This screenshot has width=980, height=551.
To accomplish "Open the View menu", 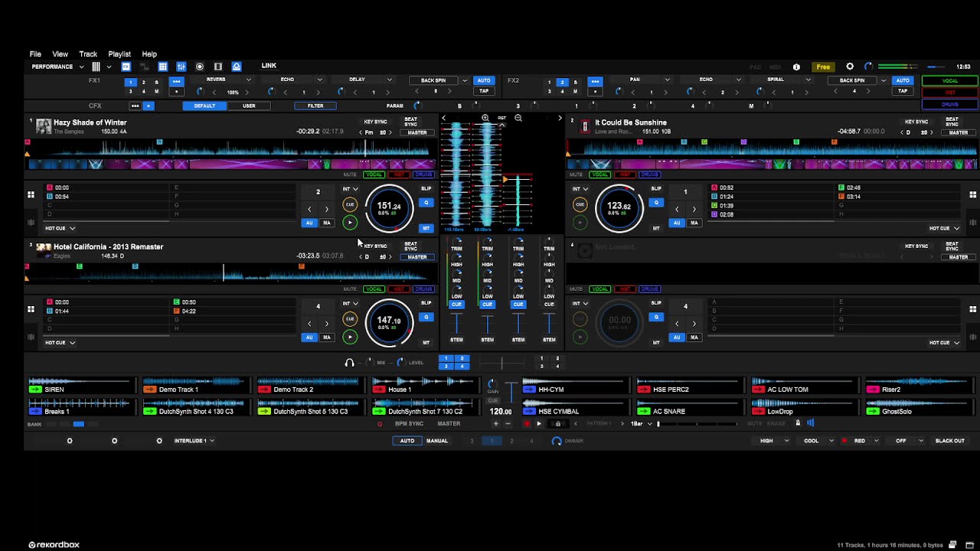I will tap(60, 54).
